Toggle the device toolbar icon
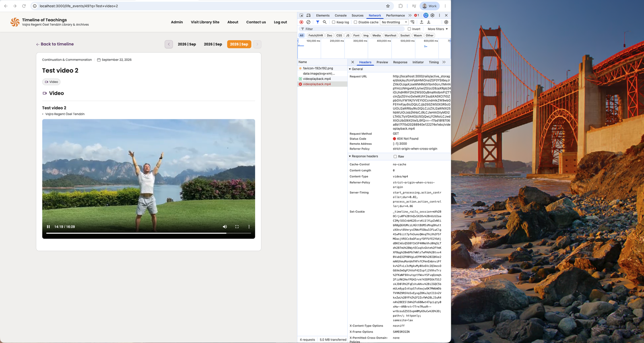 pos(309,15)
